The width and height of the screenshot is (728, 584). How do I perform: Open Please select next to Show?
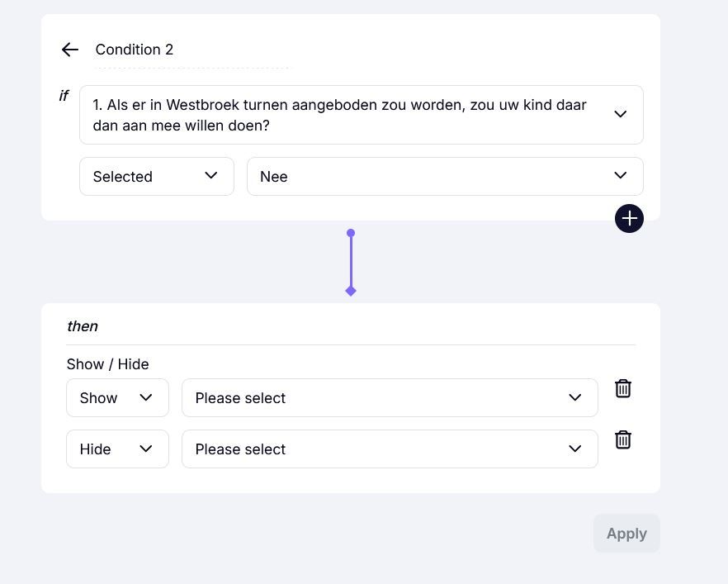[x=390, y=397]
